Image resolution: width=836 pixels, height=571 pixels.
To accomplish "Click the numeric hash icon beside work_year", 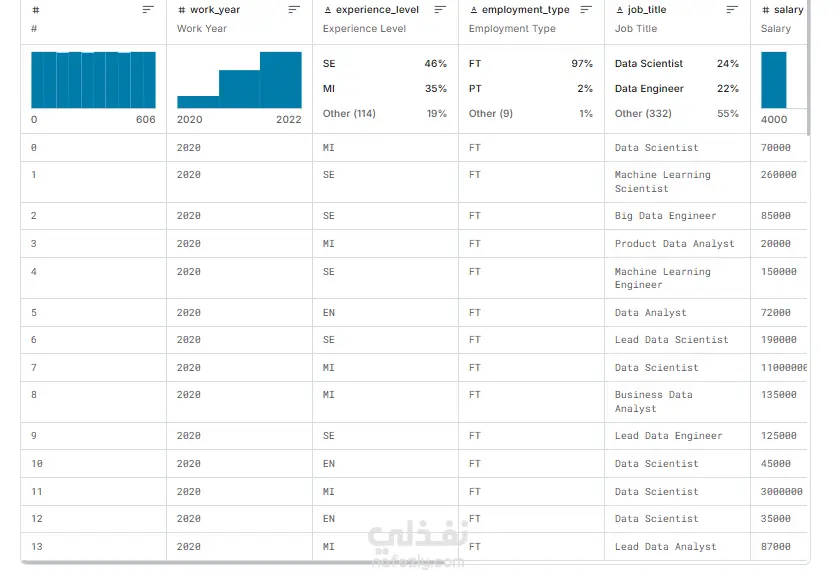I will tap(182, 10).
